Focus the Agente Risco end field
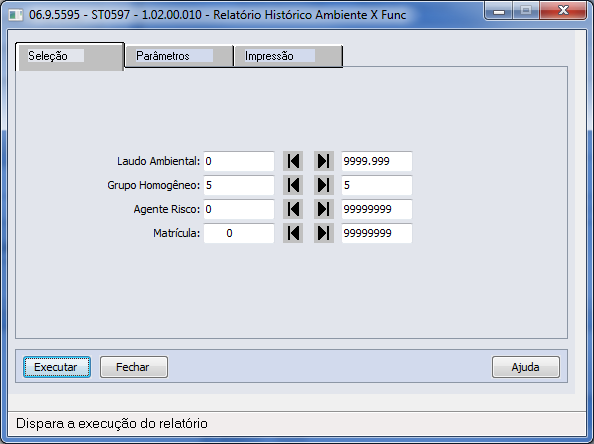Image resolution: width=594 pixels, height=444 pixels. (x=377, y=209)
